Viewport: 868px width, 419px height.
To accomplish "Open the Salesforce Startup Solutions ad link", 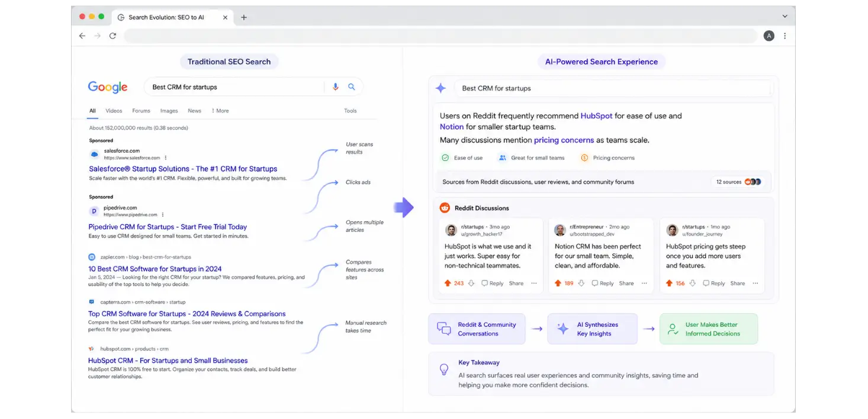I will pos(183,169).
